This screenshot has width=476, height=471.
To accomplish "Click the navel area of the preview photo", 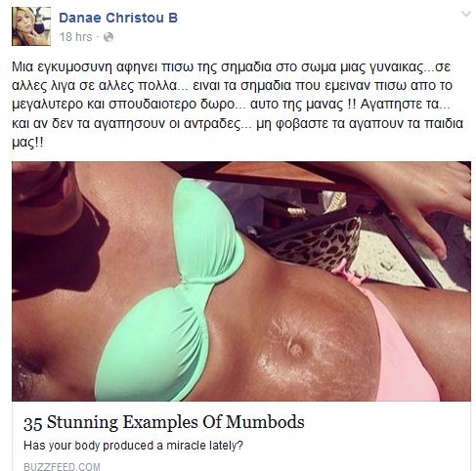I will tap(295, 349).
